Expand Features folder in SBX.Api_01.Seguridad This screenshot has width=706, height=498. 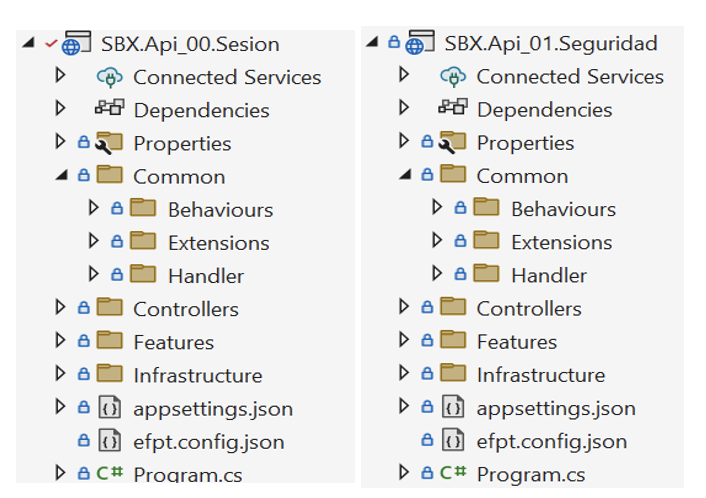[x=404, y=340]
